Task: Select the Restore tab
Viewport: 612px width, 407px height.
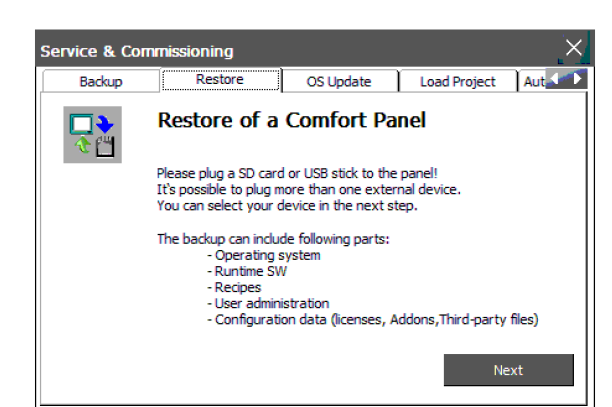Action: coord(219,81)
